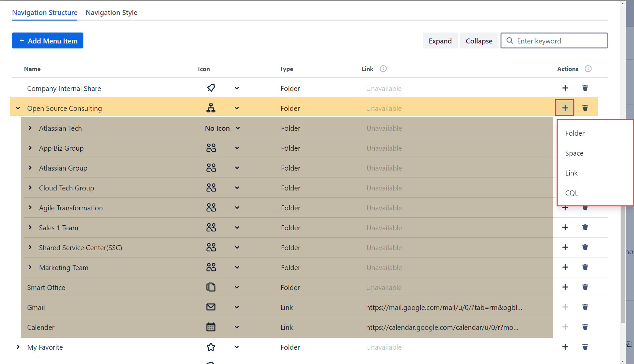
Task: Expand the Agile Transformation folder
Action: pyautogui.click(x=30, y=208)
